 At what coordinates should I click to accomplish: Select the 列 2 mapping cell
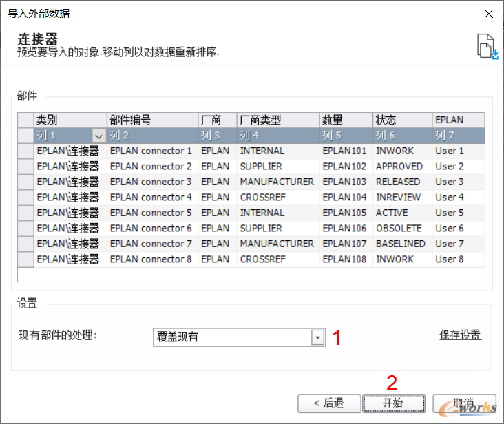(x=152, y=136)
